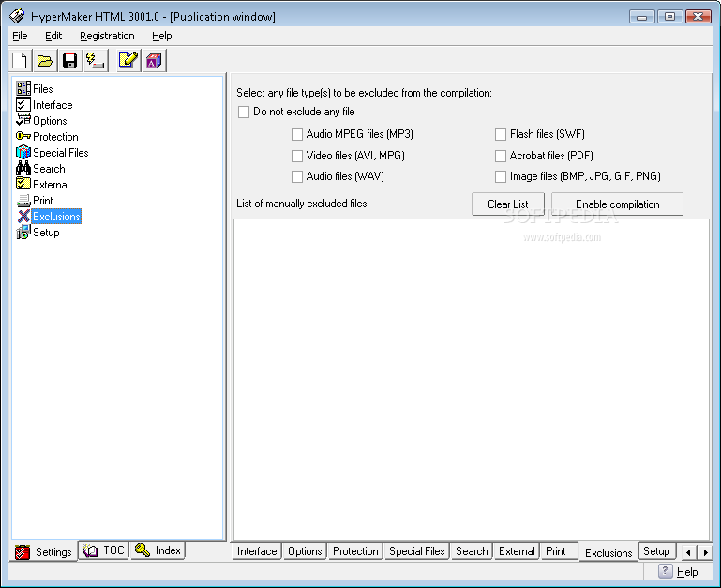The image size is (721, 588).
Task: Open the Edit menu
Action: [53, 36]
